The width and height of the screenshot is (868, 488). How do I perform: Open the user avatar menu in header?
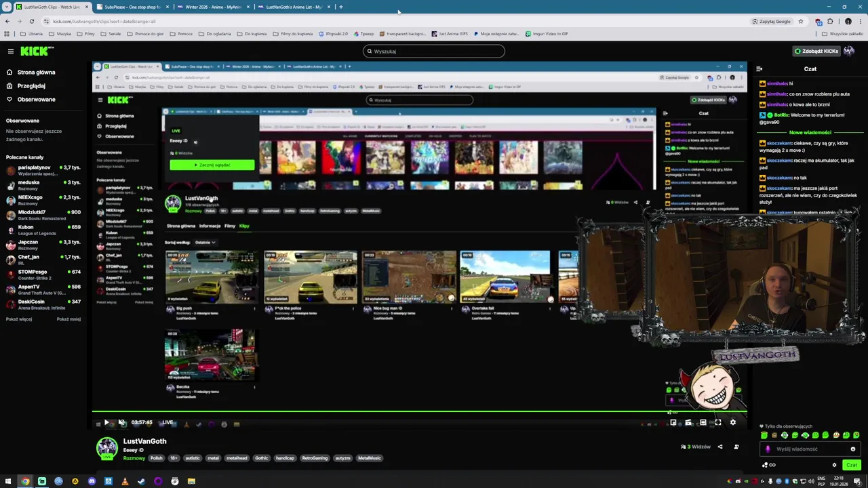click(849, 51)
